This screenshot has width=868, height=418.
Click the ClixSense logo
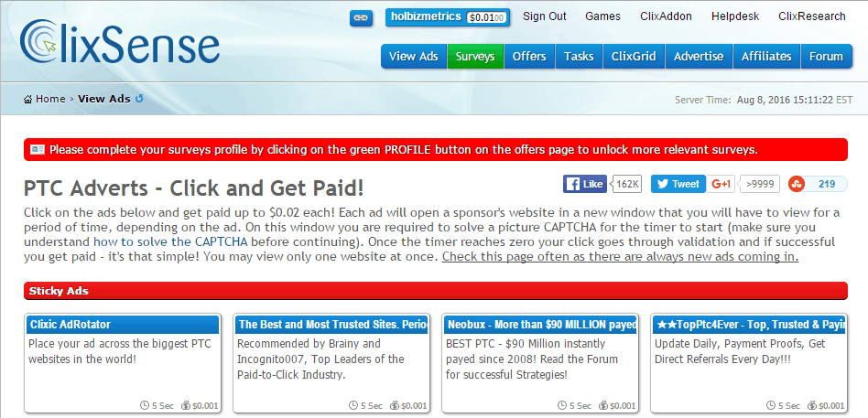coord(120,42)
